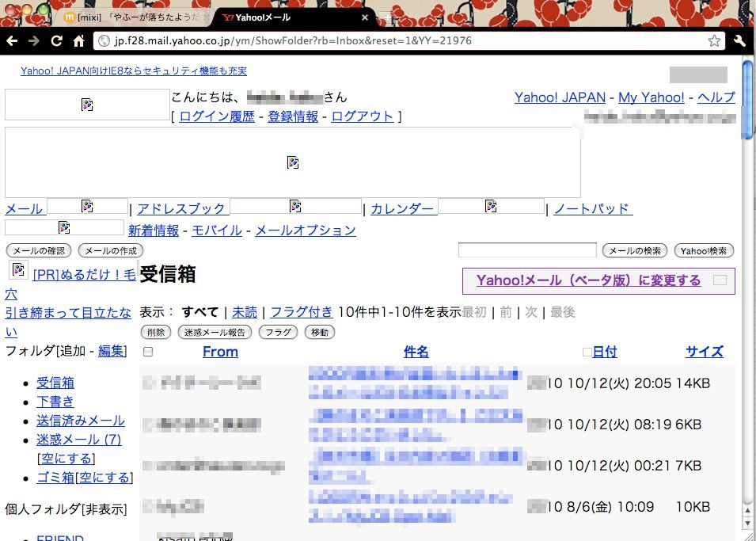Screen dimensions: 756x541
Task: Open ノートパッド navigation link
Action: pyautogui.click(x=591, y=209)
